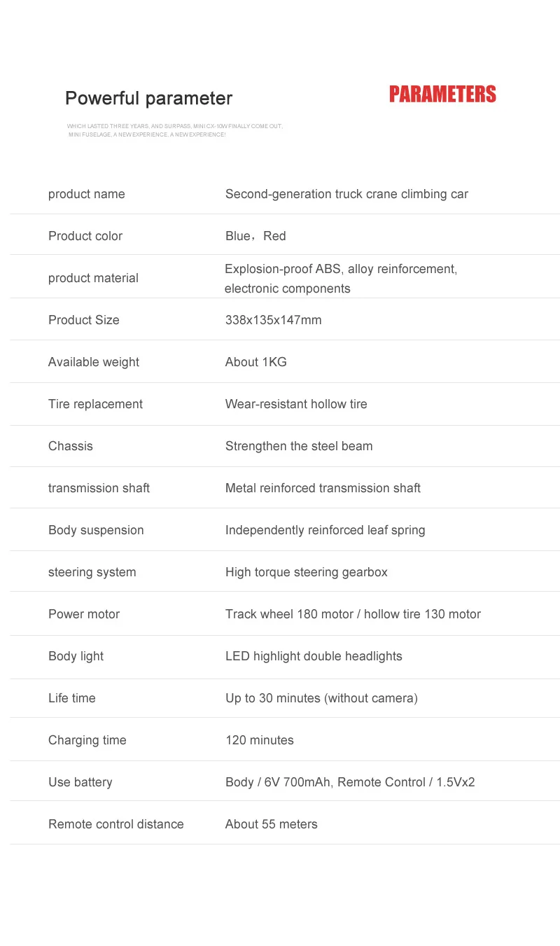Click the Blue, Red color value

coord(255,236)
